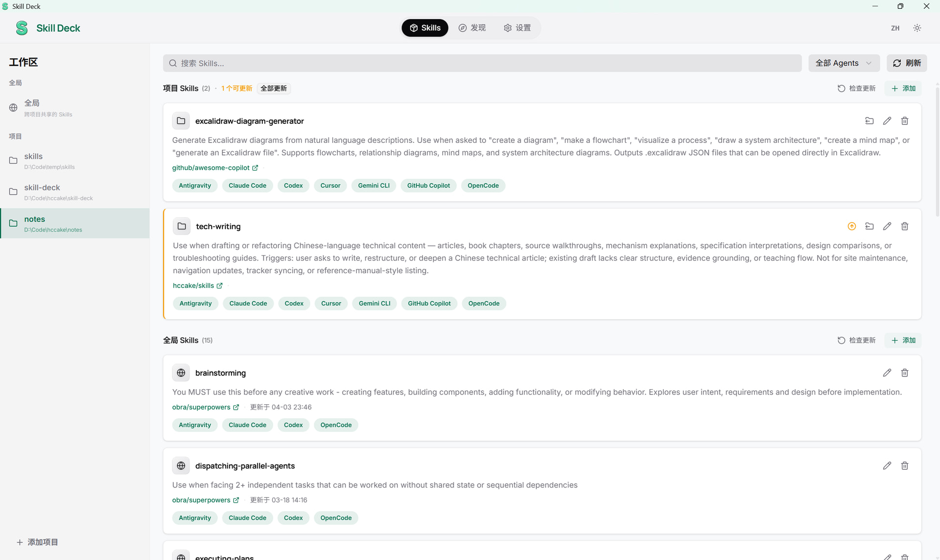Click 添加 for 全局 Skills
This screenshot has width=940, height=560.
tap(903, 341)
